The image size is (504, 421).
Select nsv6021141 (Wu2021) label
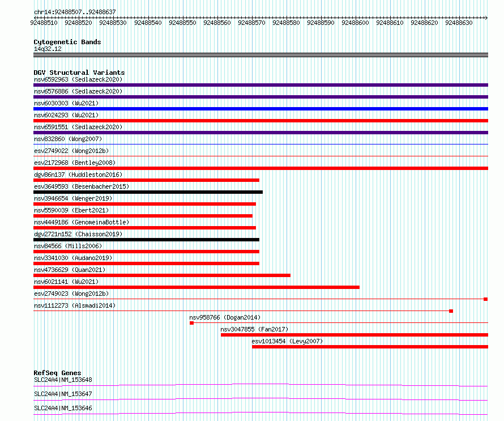coord(66,282)
